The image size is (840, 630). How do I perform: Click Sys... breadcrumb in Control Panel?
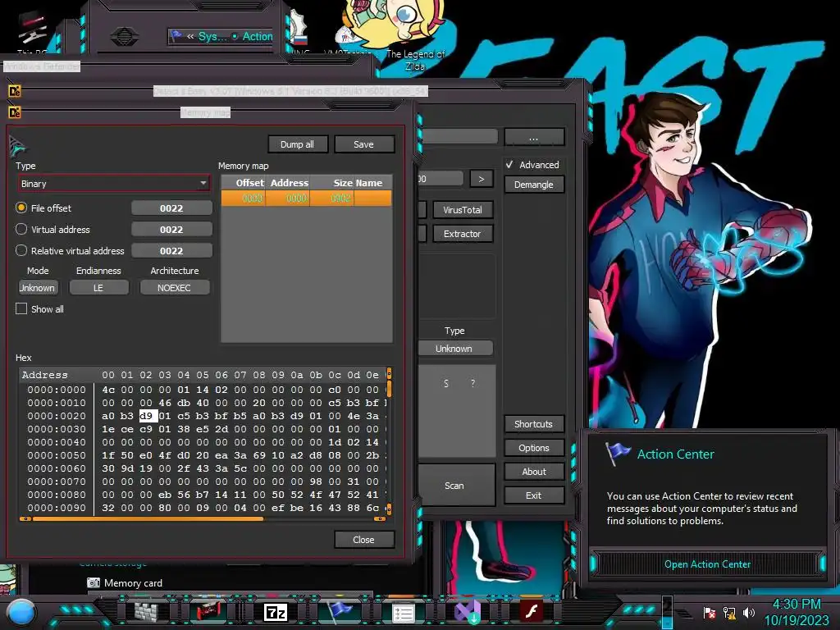[212, 36]
